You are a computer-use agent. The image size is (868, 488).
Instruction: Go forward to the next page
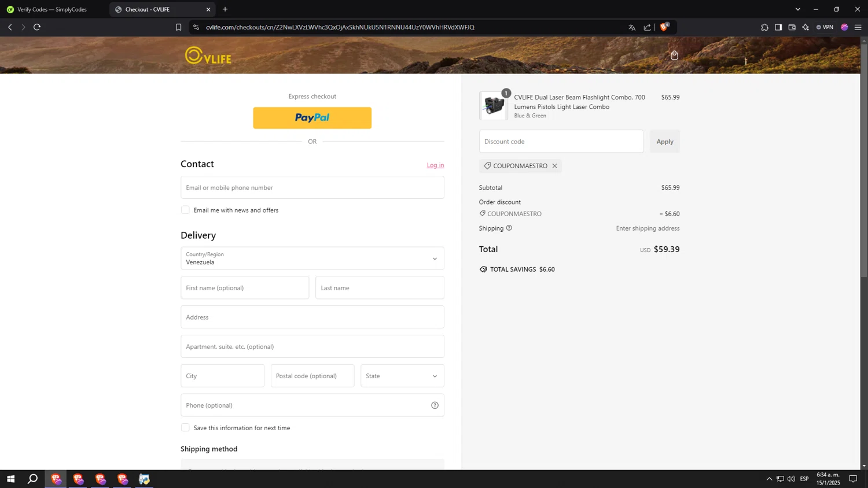click(23, 27)
